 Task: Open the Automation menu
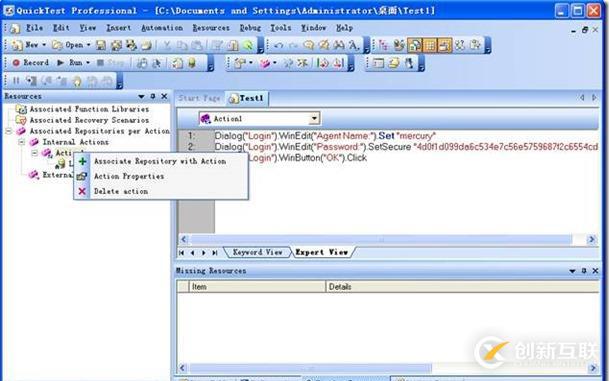pos(162,28)
